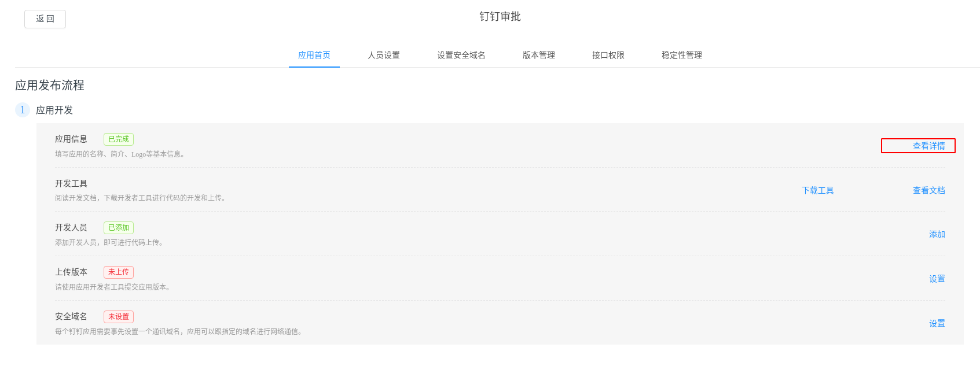Click the 已完成 status badge
The width and height of the screenshot is (980, 377).
pos(119,139)
